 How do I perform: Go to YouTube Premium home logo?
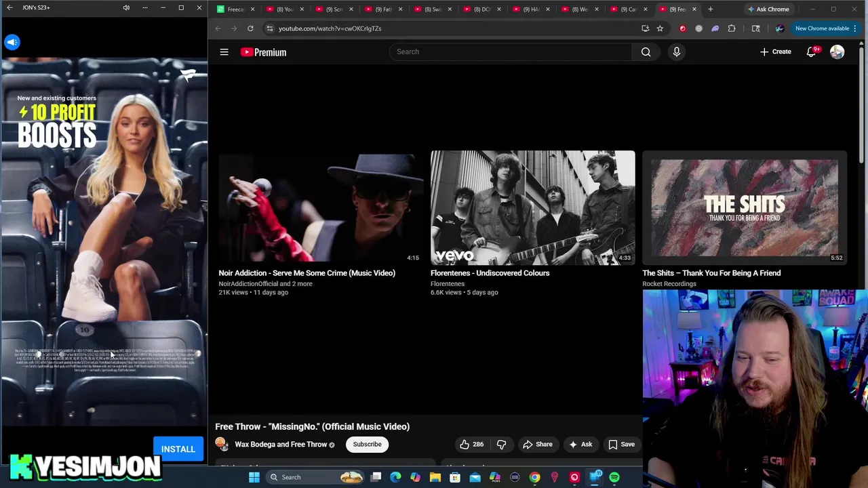(x=263, y=52)
